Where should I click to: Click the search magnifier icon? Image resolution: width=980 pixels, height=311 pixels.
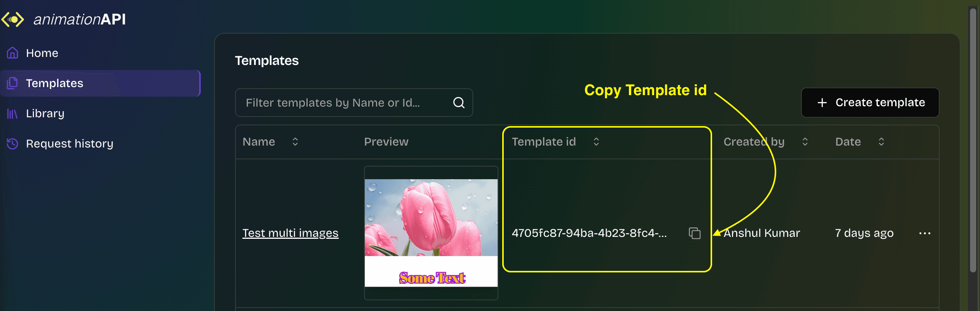459,102
